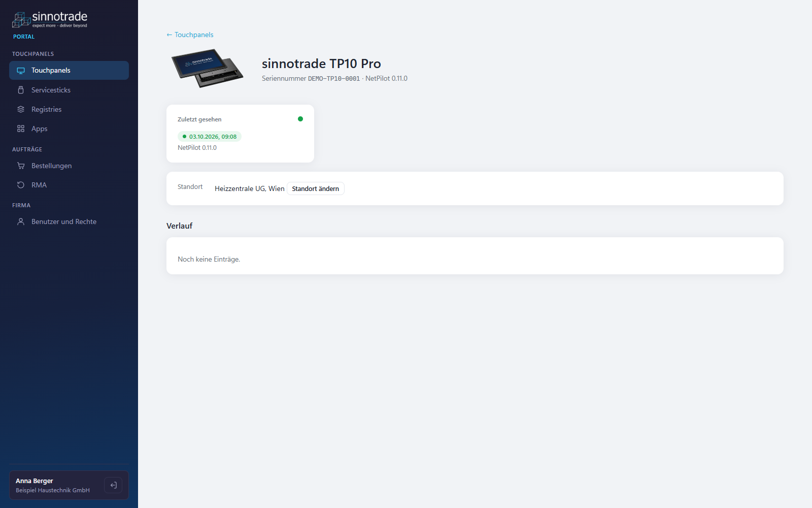The height and width of the screenshot is (508, 812).
Task: Click the Zuletzt gesehen label
Action: tap(199, 119)
